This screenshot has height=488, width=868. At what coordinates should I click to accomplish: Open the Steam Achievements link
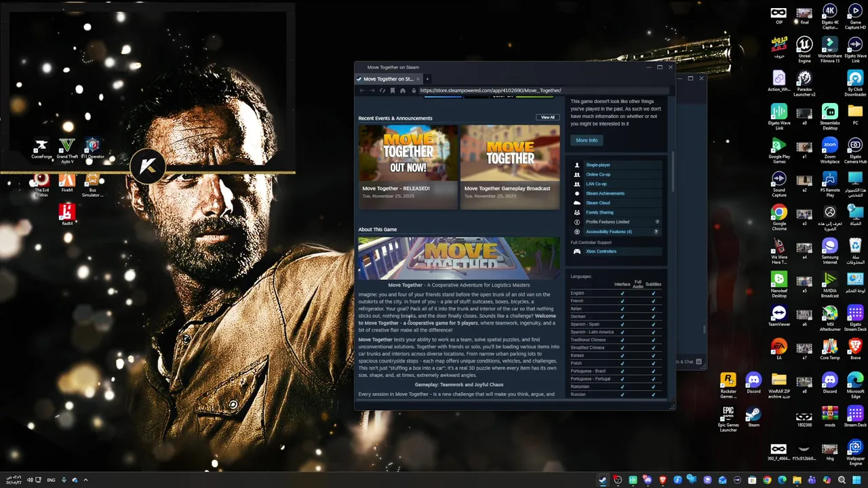click(x=605, y=193)
